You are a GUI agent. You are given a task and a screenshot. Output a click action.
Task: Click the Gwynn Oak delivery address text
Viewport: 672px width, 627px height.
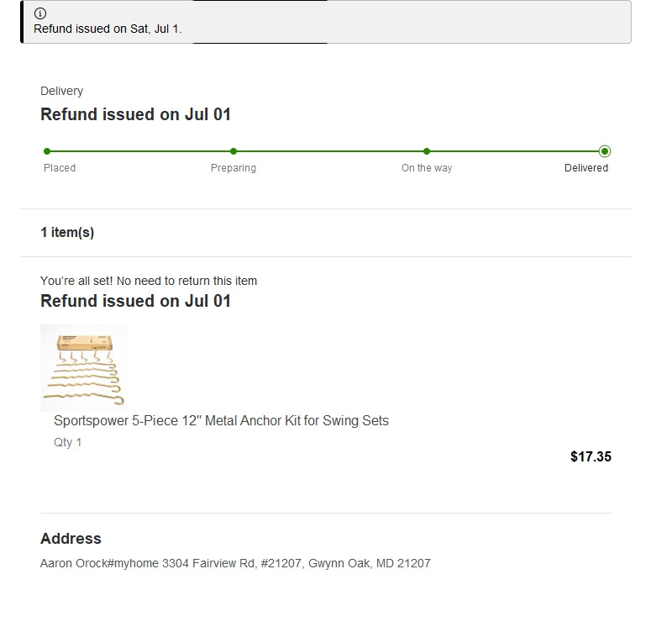tap(235, 563)
